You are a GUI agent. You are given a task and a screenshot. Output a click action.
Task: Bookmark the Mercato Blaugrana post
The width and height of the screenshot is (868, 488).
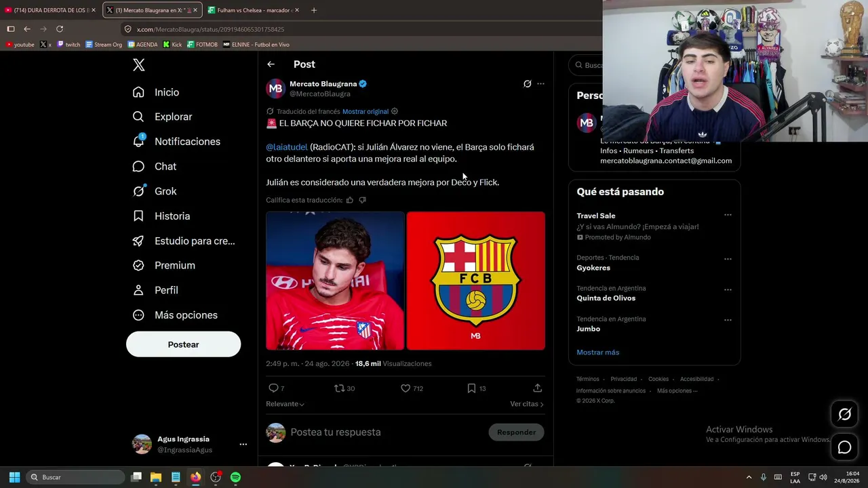click(x=471, y=388)
